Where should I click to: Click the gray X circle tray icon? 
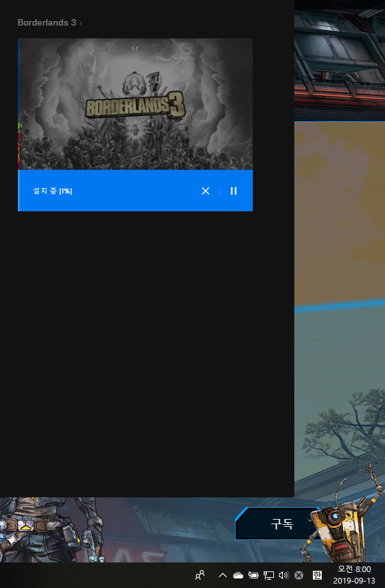point(299,575)
